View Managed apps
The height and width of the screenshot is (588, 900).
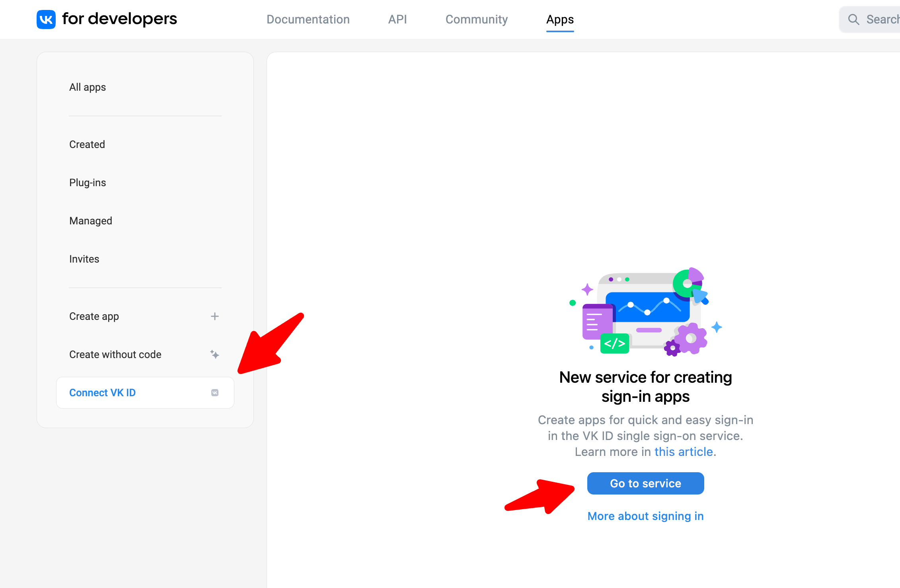click(91, 221)
